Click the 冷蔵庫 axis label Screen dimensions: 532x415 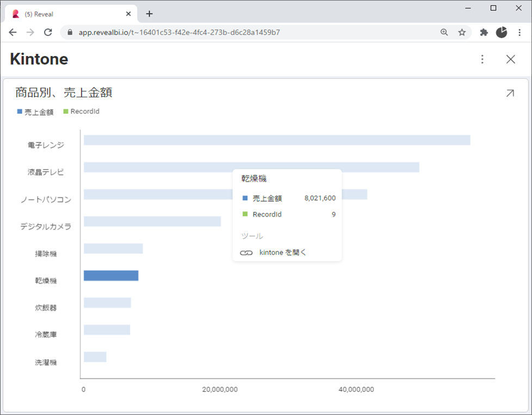(x=46, y=335)
